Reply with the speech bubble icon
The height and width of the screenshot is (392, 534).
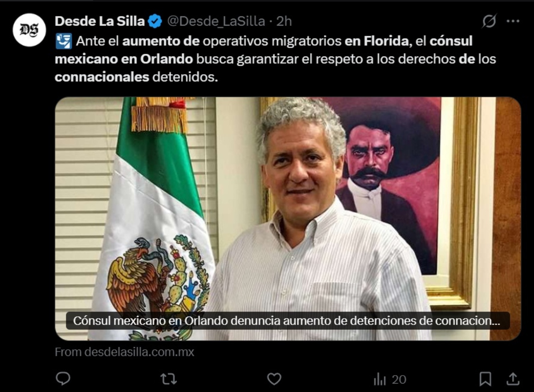[63, 379]
